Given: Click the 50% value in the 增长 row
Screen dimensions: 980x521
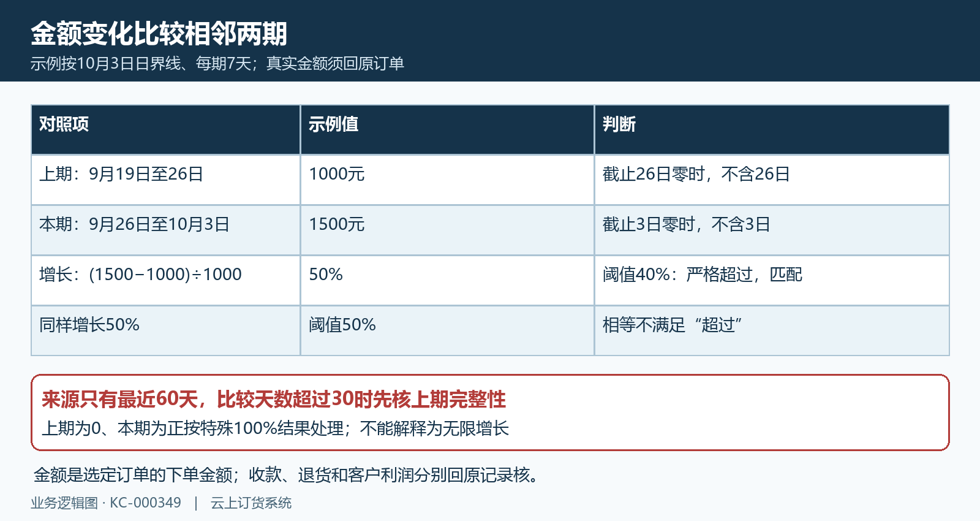Looking at the screenshot, I should click(447, 281).
